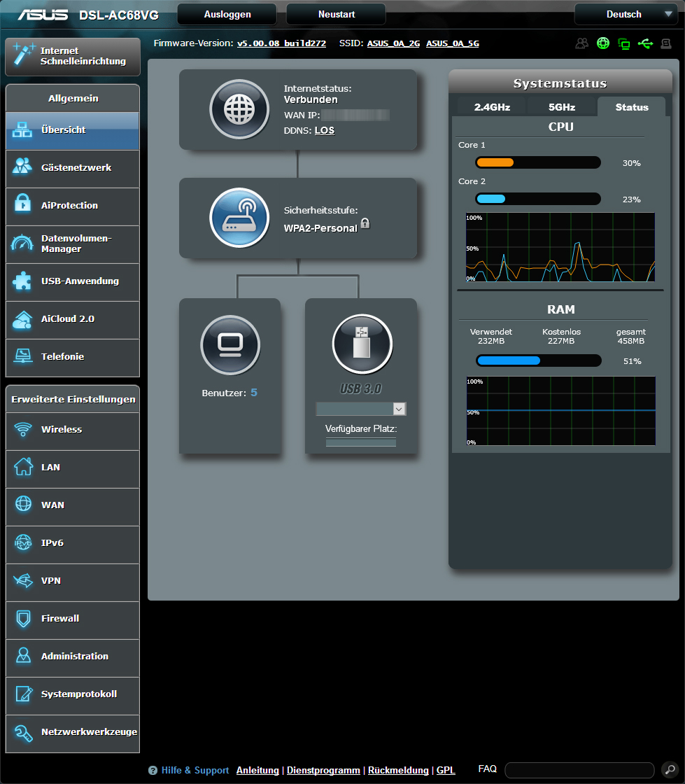685x784 pixels.
Task: Click the search magnifier icon next to FAQ
Action: coord(669,770)
